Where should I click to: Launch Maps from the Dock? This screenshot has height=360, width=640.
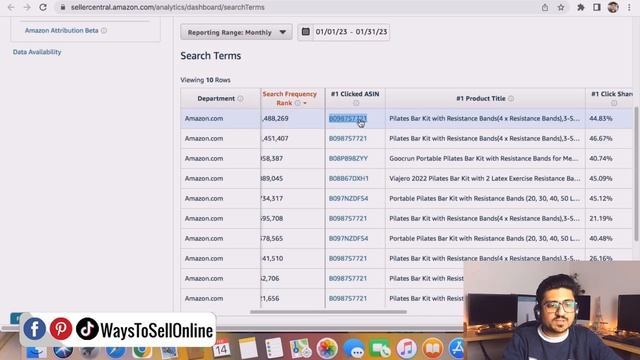300,348
